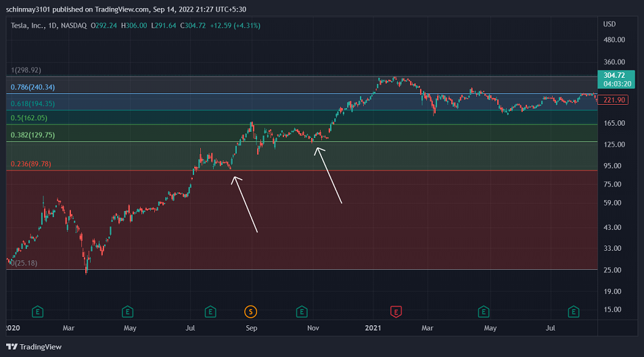Click 480.00 on the price axis
Screen dimensions: 644x357
[614, 40]
